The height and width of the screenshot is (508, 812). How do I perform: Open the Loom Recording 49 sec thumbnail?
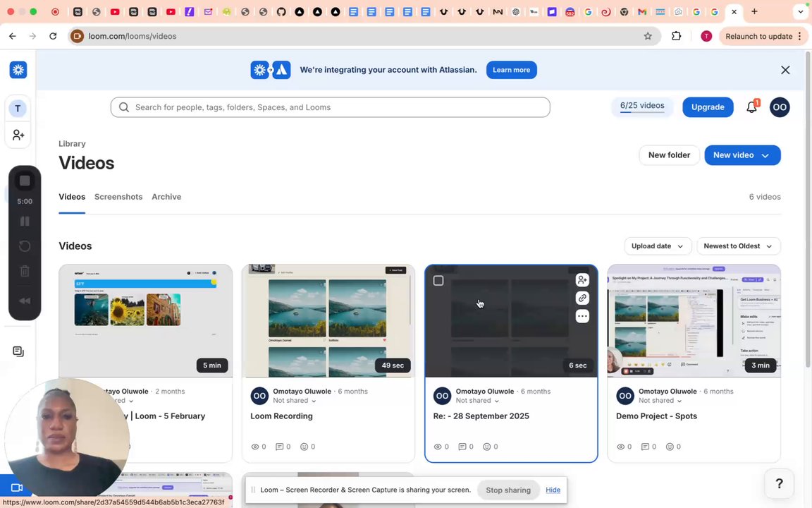coord(328,321)
